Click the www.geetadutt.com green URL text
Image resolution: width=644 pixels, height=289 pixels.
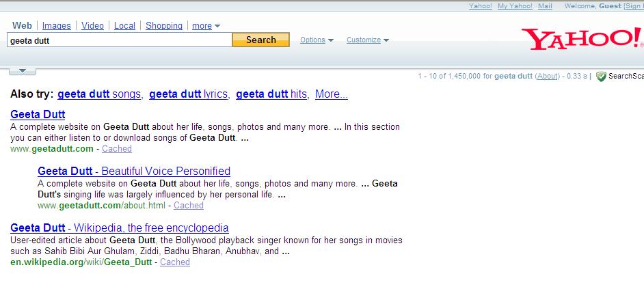(x=52, y=149)
